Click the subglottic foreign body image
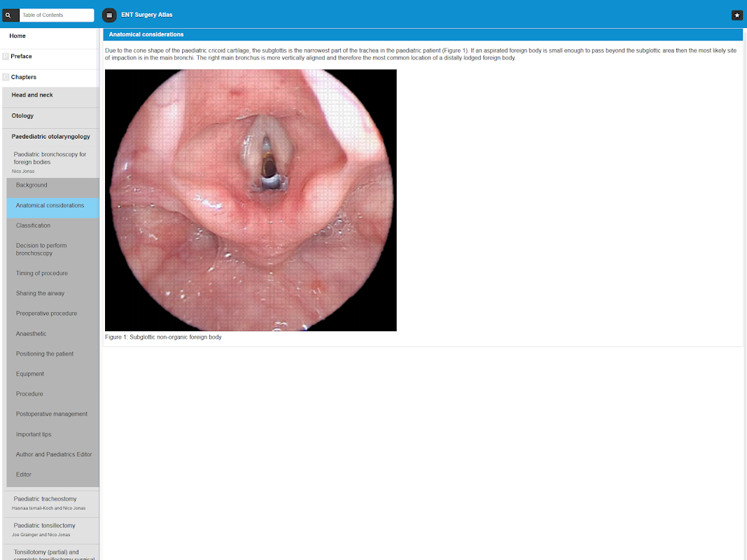 pos(251,200)
